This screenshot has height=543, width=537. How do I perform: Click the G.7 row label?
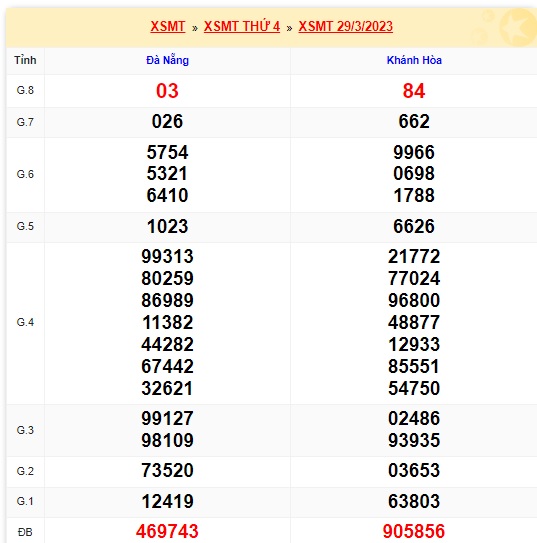(x=25, y=122)
